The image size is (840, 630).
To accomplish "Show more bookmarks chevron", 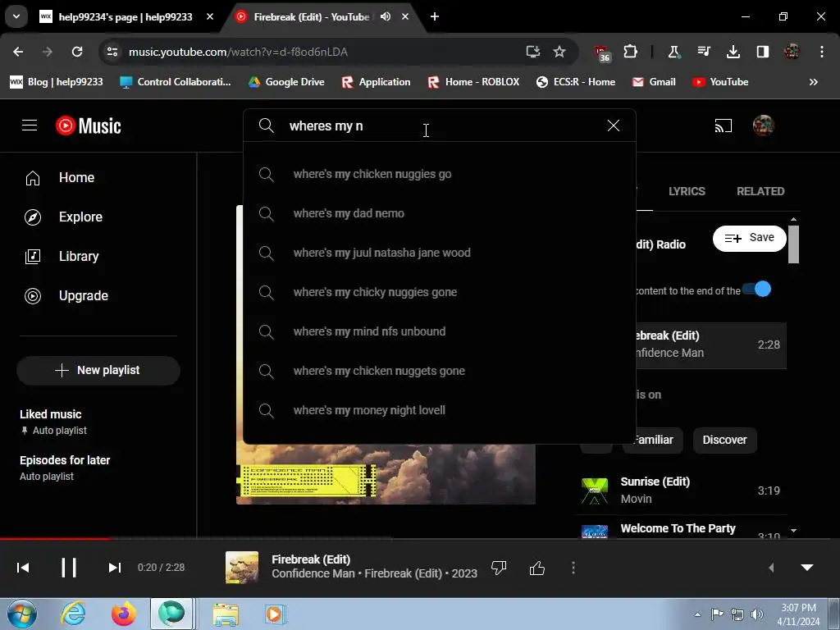I will [x=813, y=82].
